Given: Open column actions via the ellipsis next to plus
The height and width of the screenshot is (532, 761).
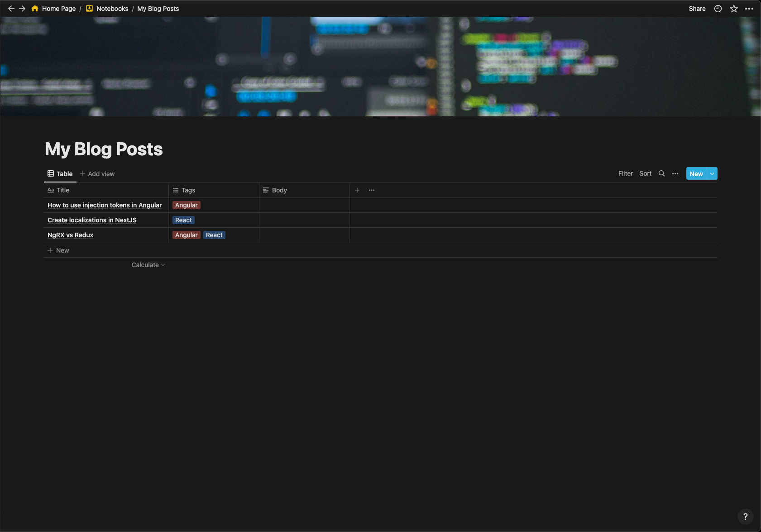Looking at the screenshot, I should (371, 190).
